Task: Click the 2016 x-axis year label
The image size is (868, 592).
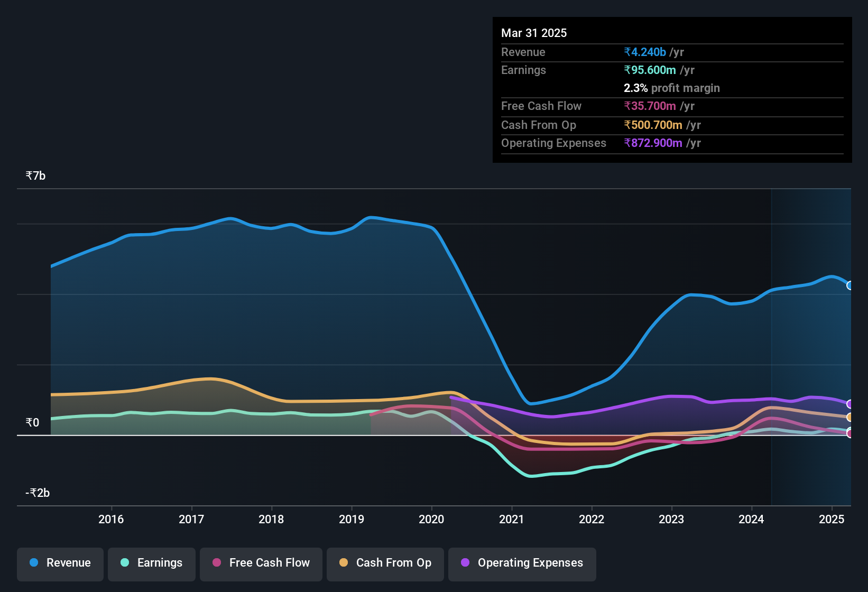Action: pos(111,520)
